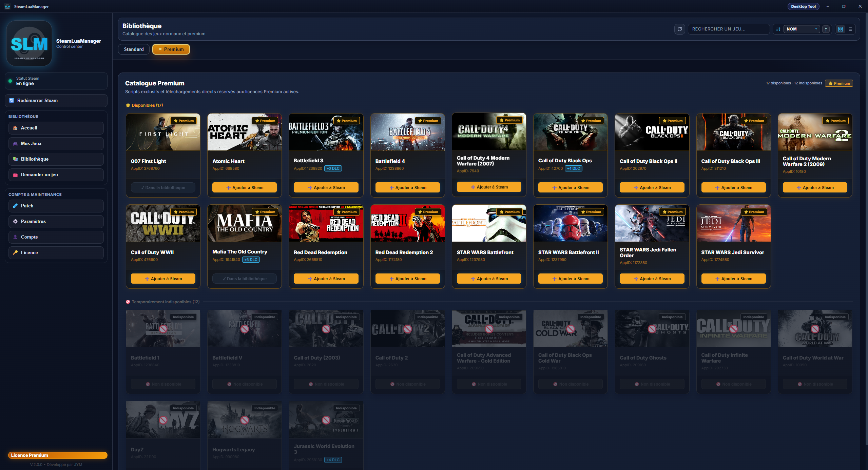Click the Redémarrer Steam button

[x=56, y=100]
